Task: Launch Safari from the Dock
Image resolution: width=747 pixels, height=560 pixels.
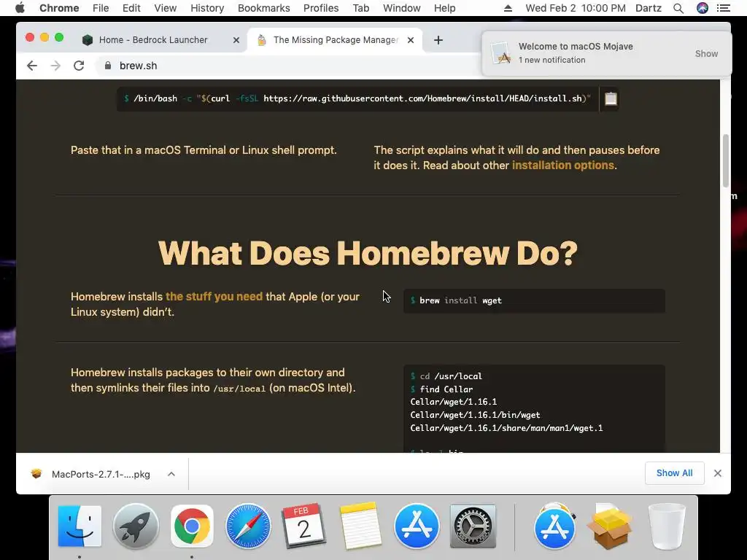Action: tap(248, 526)
